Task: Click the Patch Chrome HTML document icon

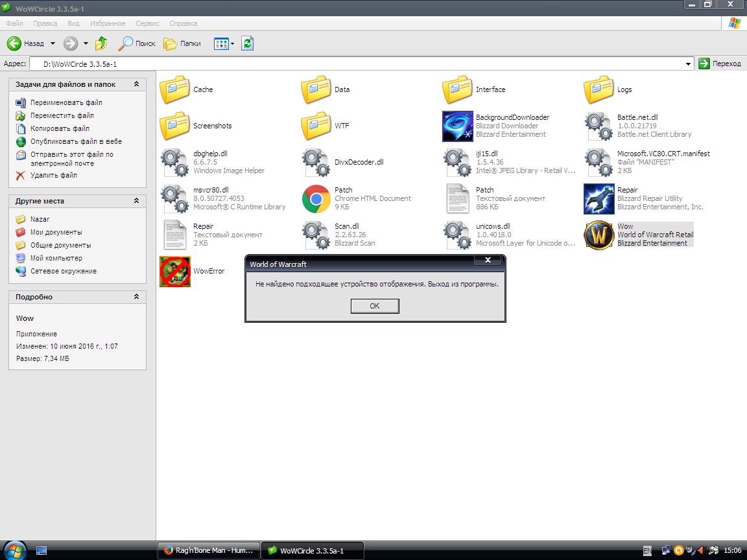Action: [316, 198]
